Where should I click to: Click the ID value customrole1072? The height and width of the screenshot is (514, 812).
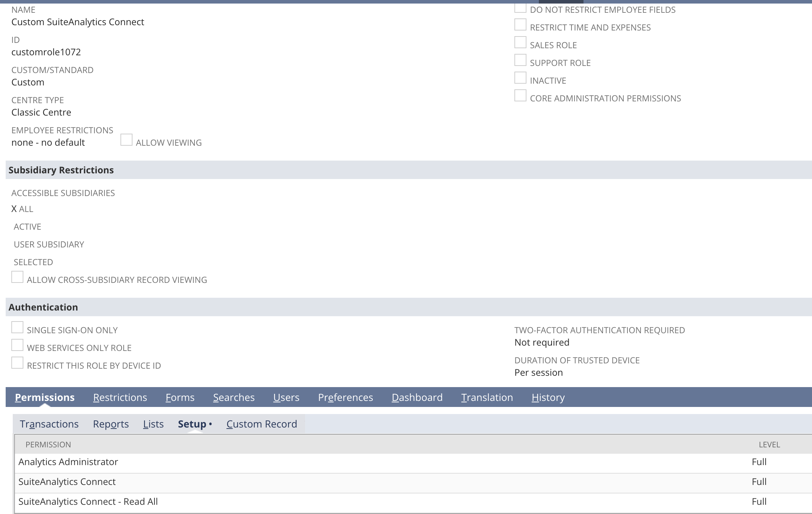click(46, 52)
